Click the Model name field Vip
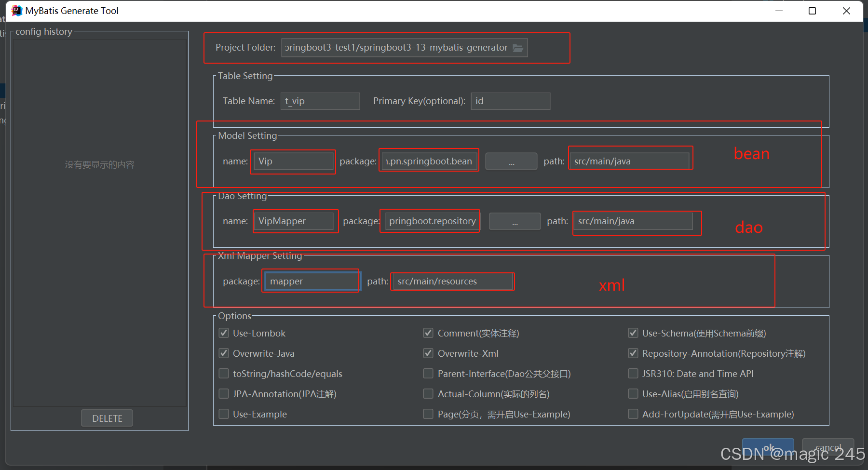Screen dimensions: 868x470 tap(294, 161)
